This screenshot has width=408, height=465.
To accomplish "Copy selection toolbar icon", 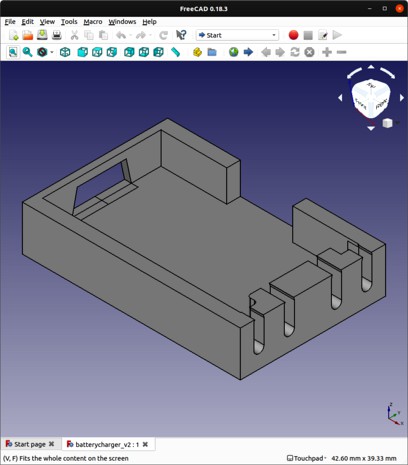I will 89,35.
